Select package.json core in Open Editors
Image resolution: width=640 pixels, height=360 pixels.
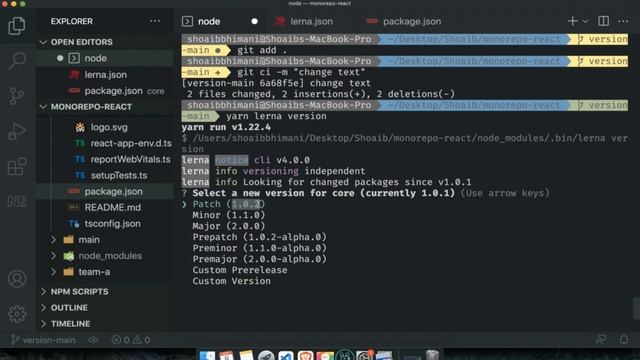click(105, 91)
